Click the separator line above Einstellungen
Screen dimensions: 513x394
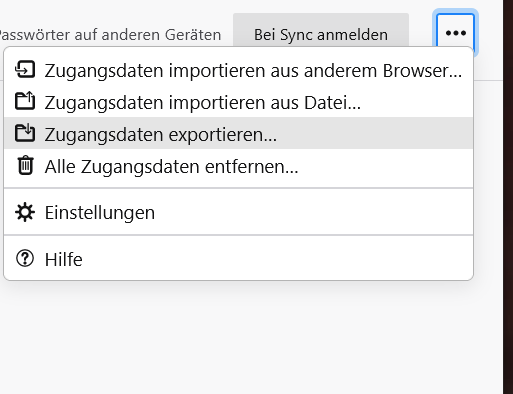click(239, 188)
